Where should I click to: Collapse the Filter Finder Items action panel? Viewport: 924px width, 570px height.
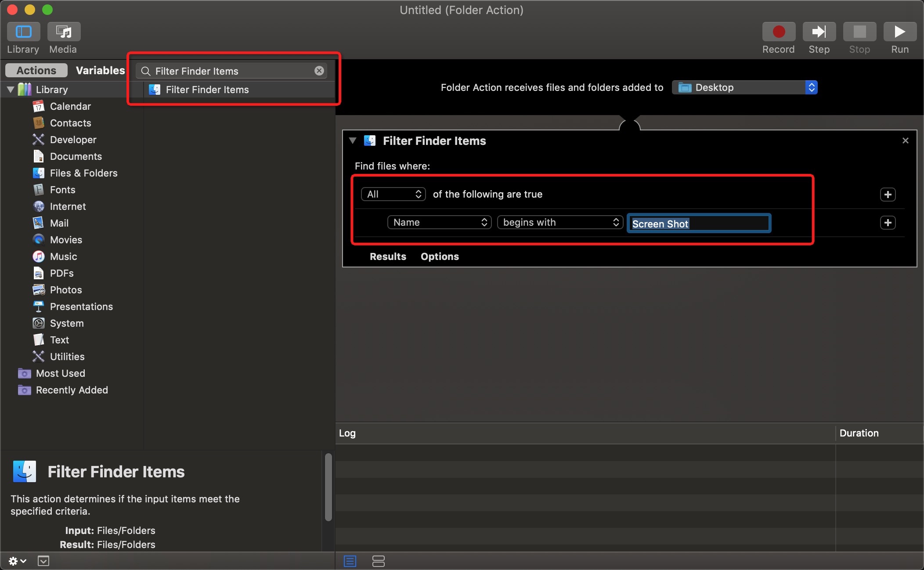(x=352, y=141)
